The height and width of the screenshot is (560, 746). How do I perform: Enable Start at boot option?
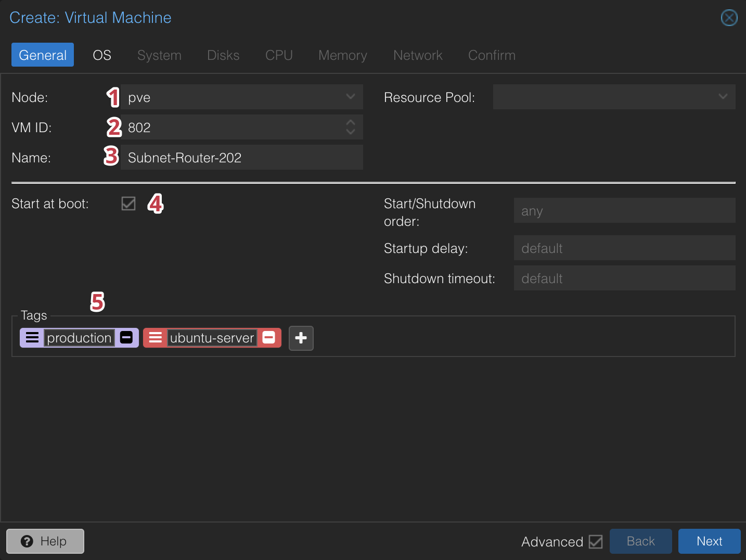tap(128, 203)
